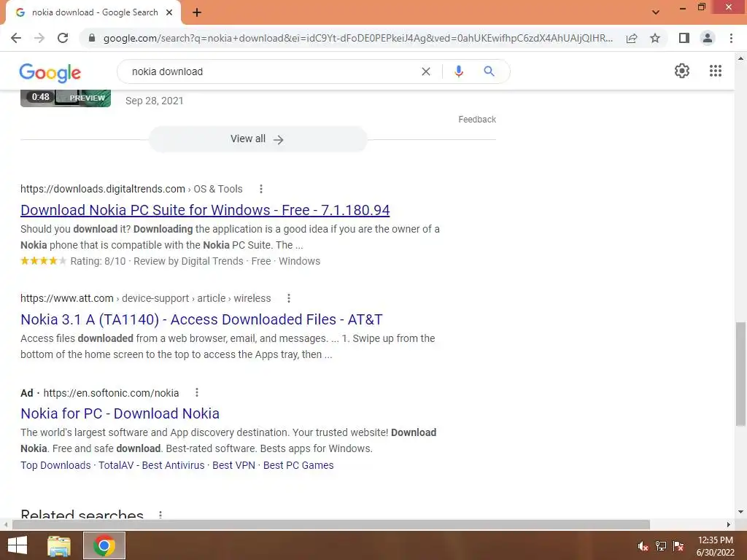Open more options for digitaltrends result
Image resolution: width=747 pixels, height=560 pixels.
coord(261,189)
